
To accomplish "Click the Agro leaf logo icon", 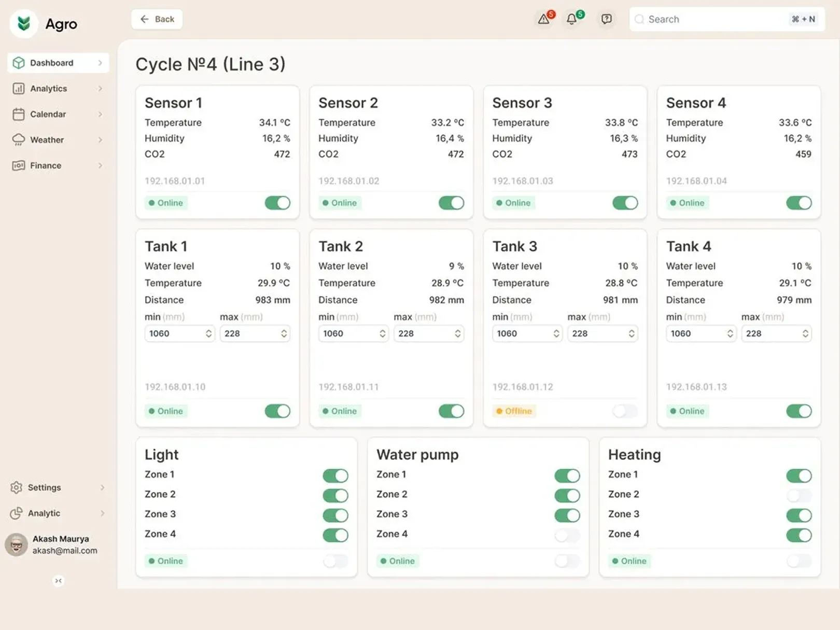I will (24, 23).
